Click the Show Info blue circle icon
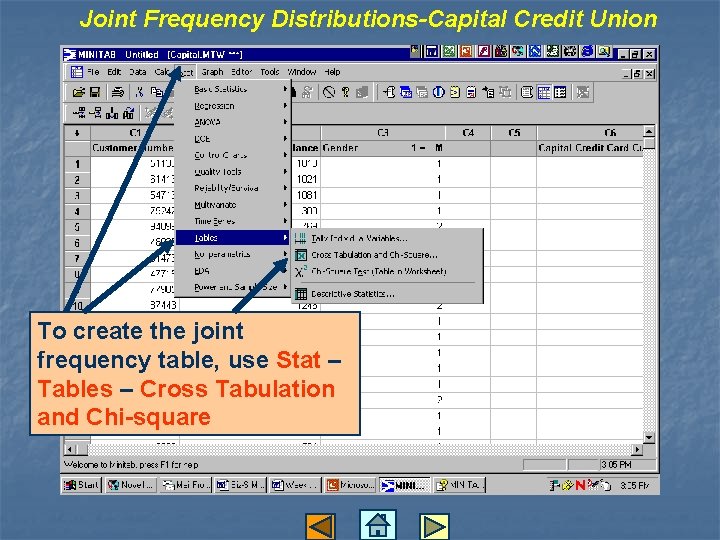 pos(439,92)
